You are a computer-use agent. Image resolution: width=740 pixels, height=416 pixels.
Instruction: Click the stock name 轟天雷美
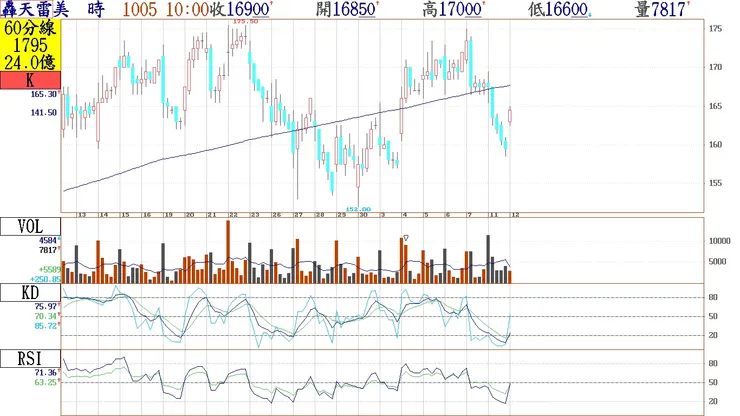click(35, 9)
